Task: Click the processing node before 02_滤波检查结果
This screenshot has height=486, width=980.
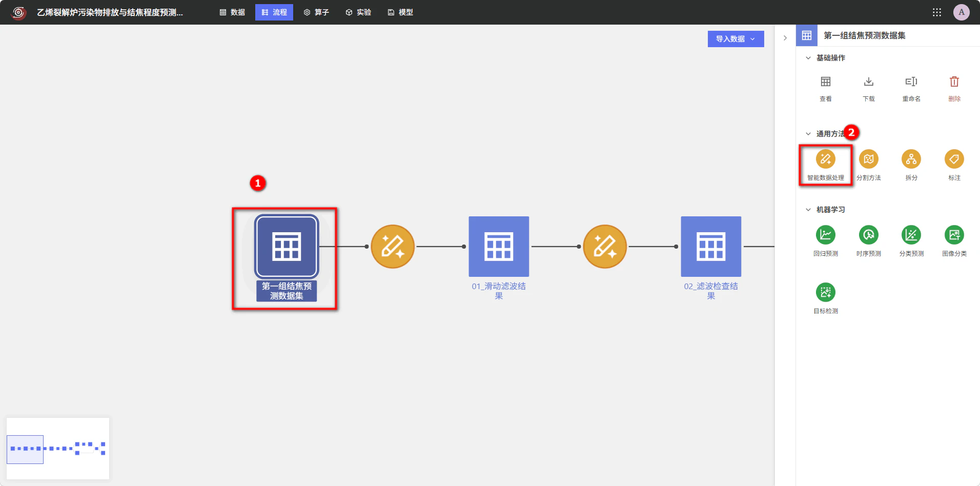Action: [x=605, y=247]
